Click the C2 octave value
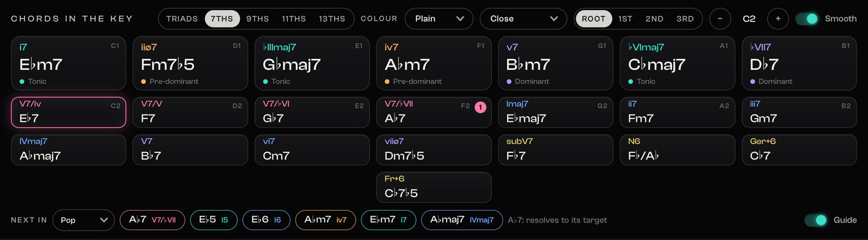 coord(749,18)
